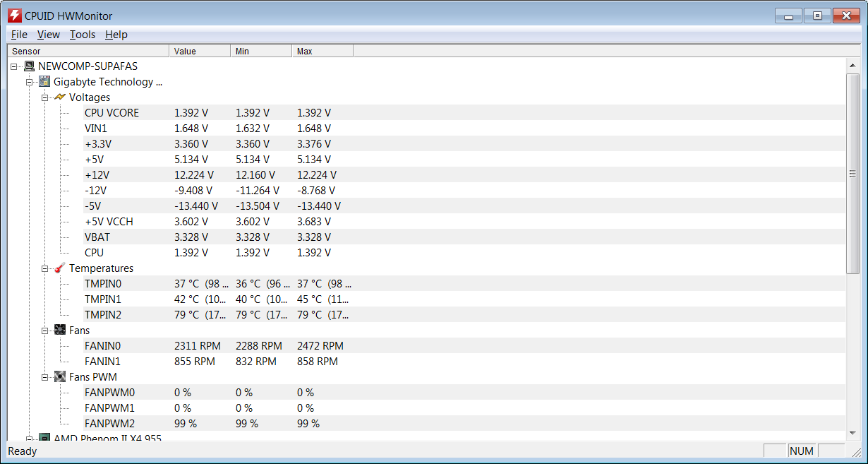Click the 2311 RPM value
The height and width of the screenshot is (464, 868).
[198, 346]
